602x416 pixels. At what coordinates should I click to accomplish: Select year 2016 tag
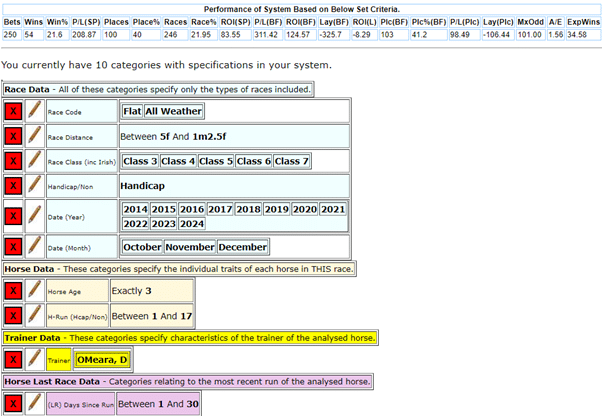click(192, 209)
